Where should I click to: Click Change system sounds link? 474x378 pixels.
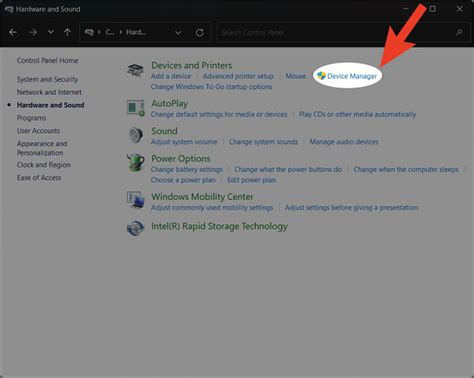click(263, 142)
